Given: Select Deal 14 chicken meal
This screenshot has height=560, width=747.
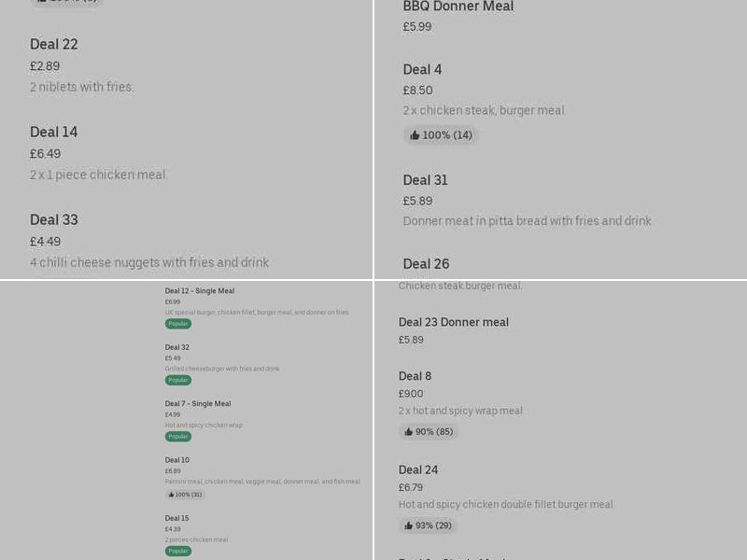Looking at the screenshot, I should [x=54, y=133].
